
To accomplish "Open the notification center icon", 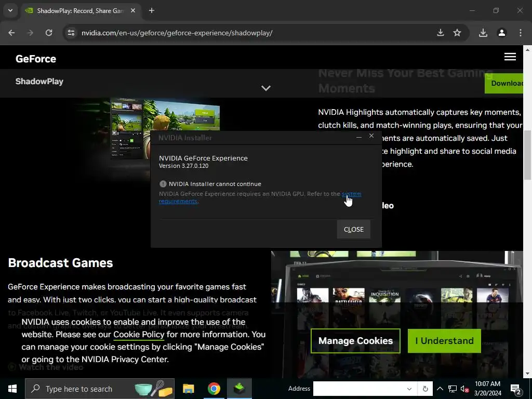I will coord(516,389).
